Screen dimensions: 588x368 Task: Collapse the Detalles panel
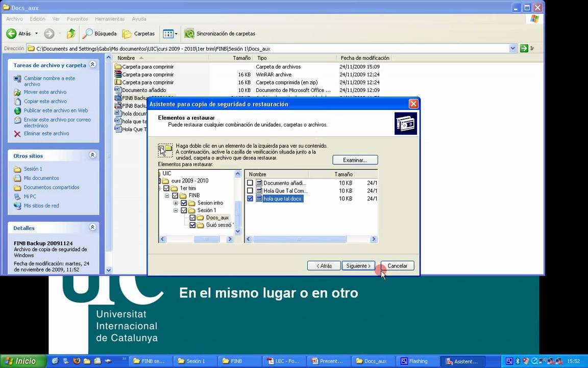(x=92, y=227)
